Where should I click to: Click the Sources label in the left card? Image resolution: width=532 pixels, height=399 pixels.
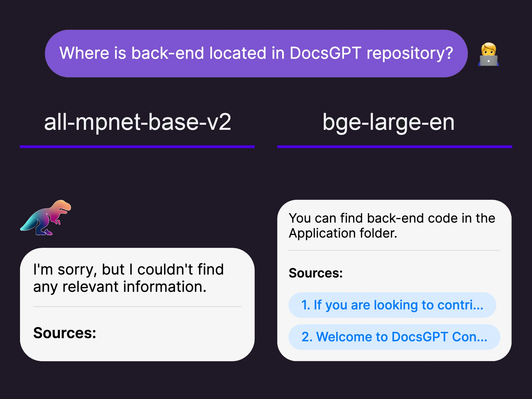click(65, 333)
